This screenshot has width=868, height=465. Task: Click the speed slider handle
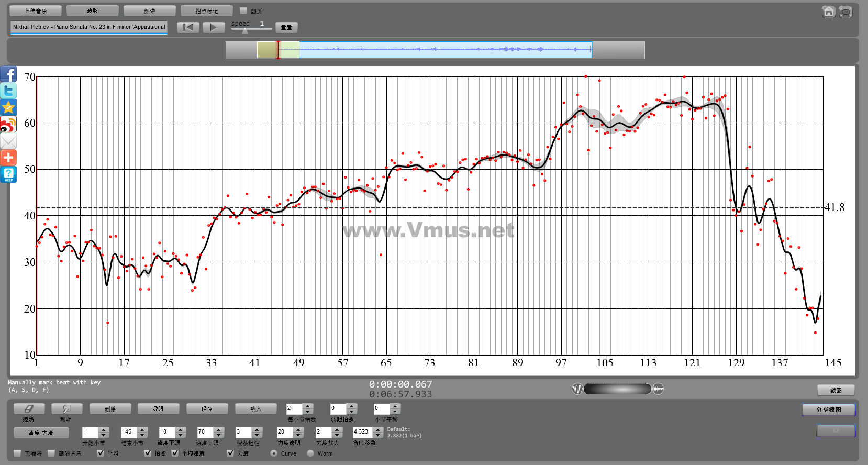tap(244, 31)
